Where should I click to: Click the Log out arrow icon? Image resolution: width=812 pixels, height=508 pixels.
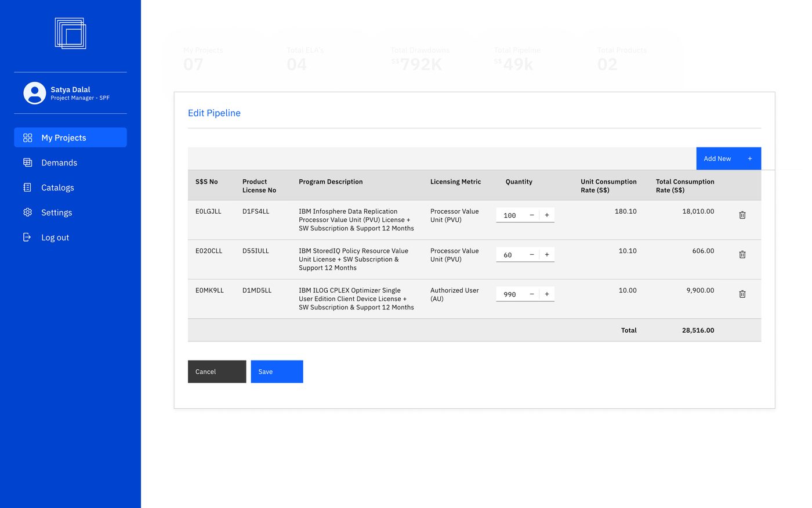(x=27, y=237)
